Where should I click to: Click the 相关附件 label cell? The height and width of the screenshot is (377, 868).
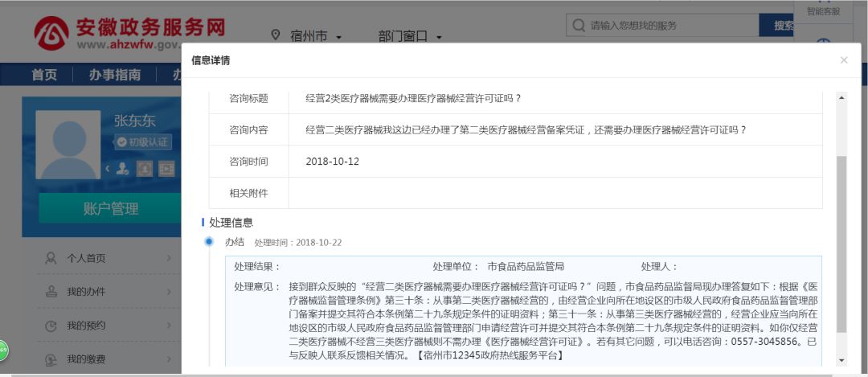point(248,193)
